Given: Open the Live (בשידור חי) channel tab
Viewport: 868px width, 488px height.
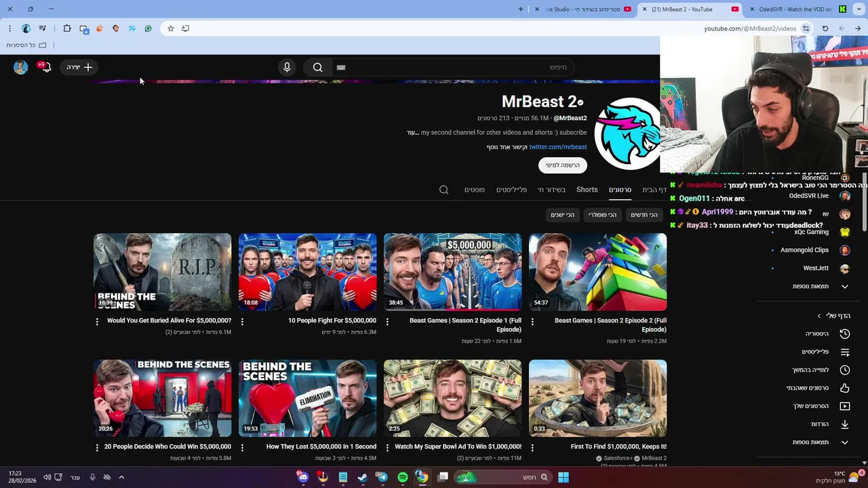Looking at the screenshot, I should tap(551, 190).
